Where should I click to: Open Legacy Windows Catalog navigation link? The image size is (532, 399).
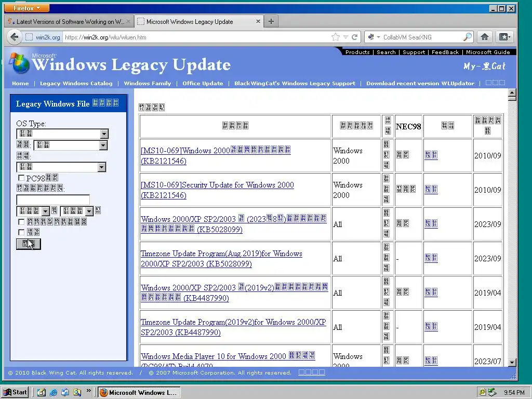pos(76,84)
